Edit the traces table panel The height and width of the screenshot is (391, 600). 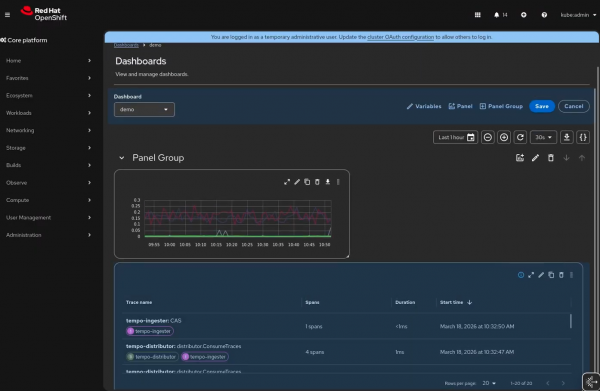pos(541,275)
